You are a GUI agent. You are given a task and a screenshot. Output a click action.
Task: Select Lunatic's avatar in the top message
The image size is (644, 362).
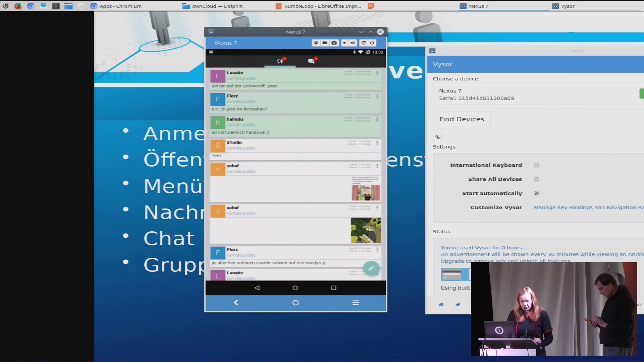[218, 76]
